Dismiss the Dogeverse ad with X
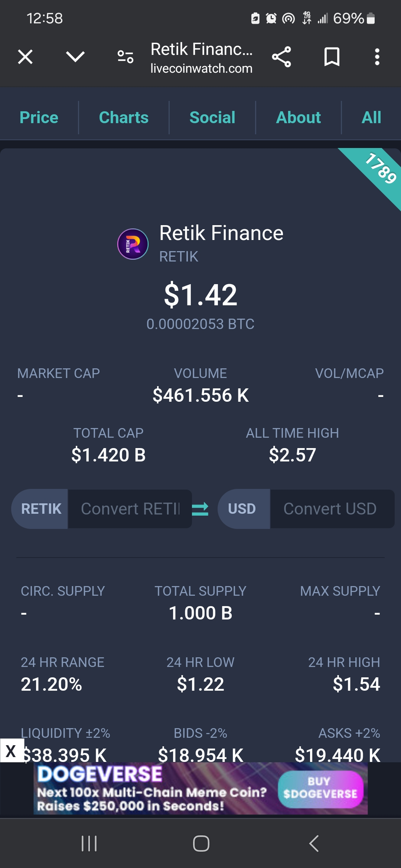This screenshot has width=401, height=868. tap(12, 751)
